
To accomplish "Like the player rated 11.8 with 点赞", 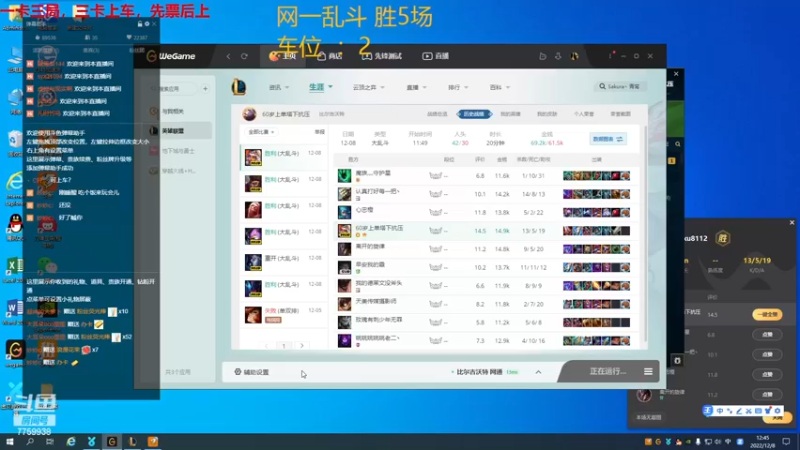I will click(767, 374).
